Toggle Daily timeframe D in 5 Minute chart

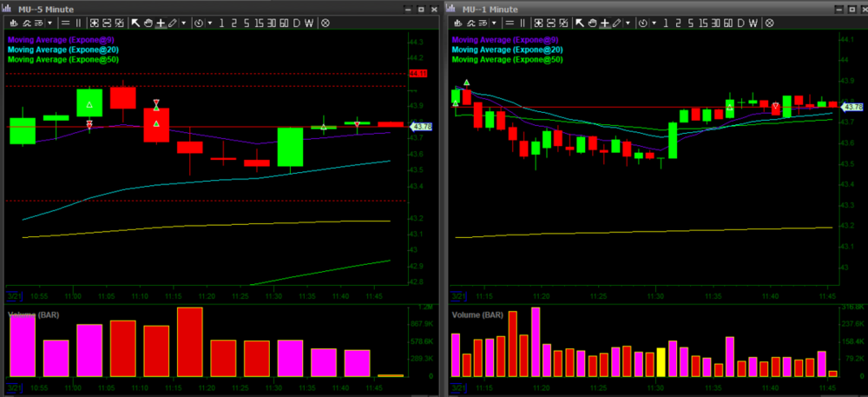pyautogui.click(x=297, y=23)
